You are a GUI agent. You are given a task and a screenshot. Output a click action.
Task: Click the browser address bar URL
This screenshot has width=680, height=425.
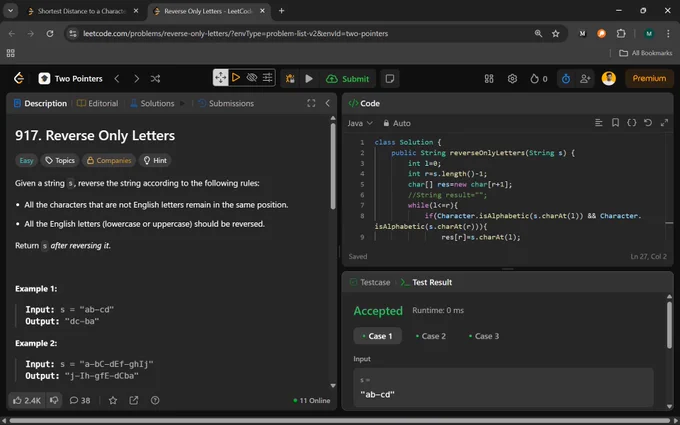[235, 33]
